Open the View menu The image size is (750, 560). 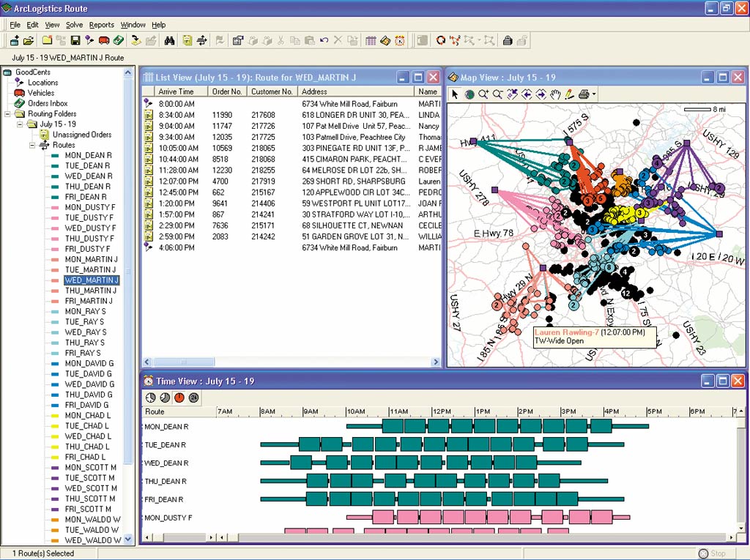[52, 25]
